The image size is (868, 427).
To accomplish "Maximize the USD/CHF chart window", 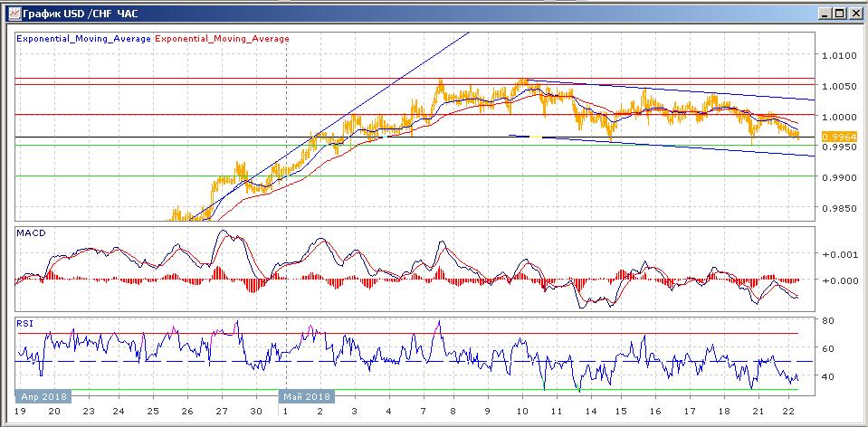I will click(839, 13).
